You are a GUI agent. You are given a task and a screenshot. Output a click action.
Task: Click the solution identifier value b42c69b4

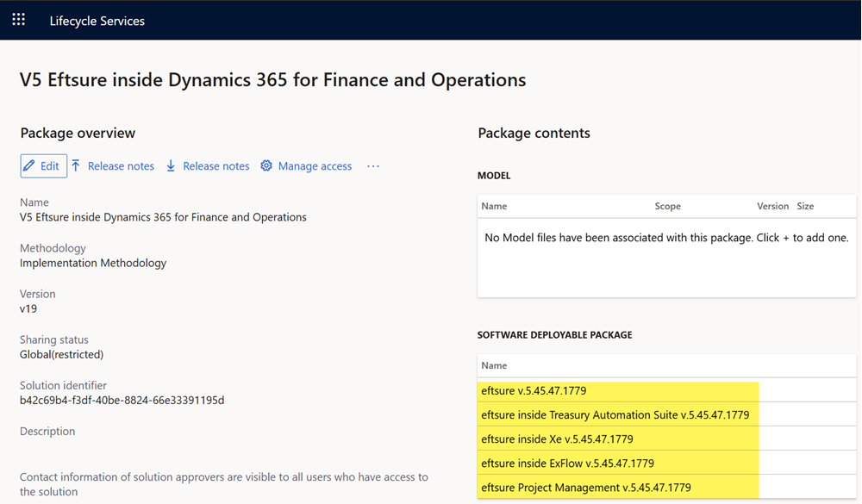coord(122,400)
